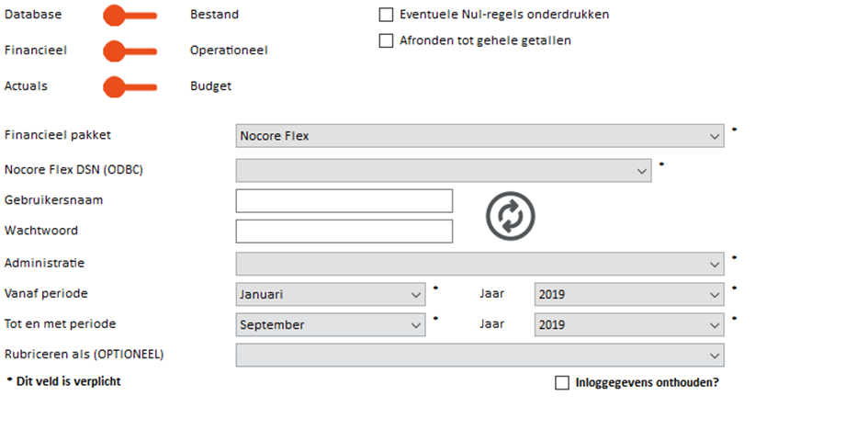This screenshot has height=430, width=868.
Task: Open the Administratie dropdown list
Action: [480, 264]
